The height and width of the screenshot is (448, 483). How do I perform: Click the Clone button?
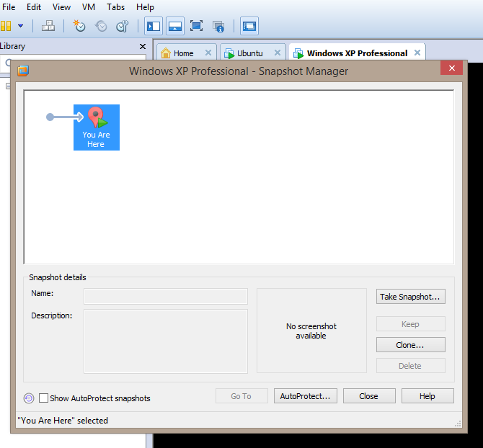point(411,345)
